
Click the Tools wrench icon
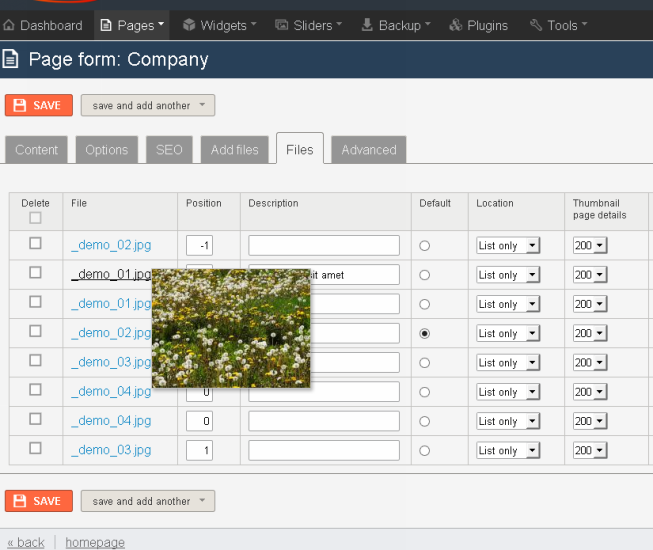[536, 25]
